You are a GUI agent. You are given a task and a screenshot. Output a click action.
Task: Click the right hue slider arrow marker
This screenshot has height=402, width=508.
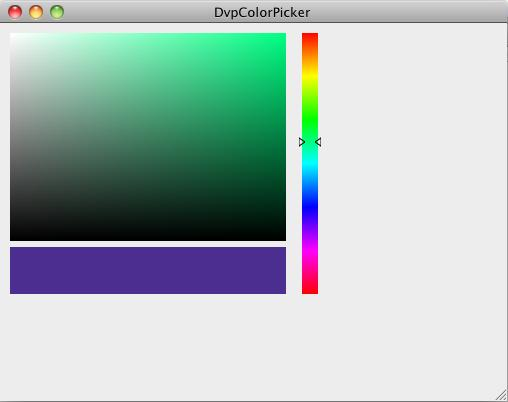(x=318, y=142)
